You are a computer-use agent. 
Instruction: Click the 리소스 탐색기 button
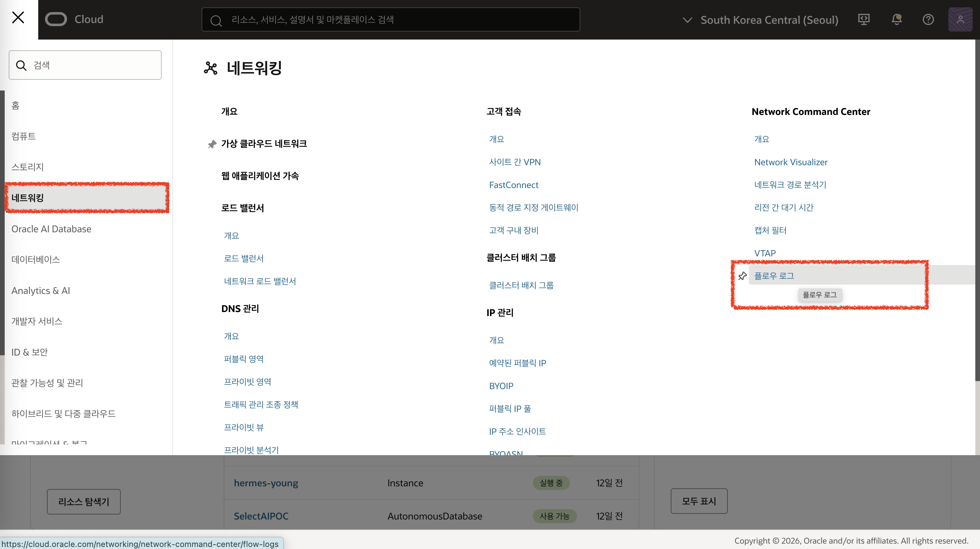point(84,502)
